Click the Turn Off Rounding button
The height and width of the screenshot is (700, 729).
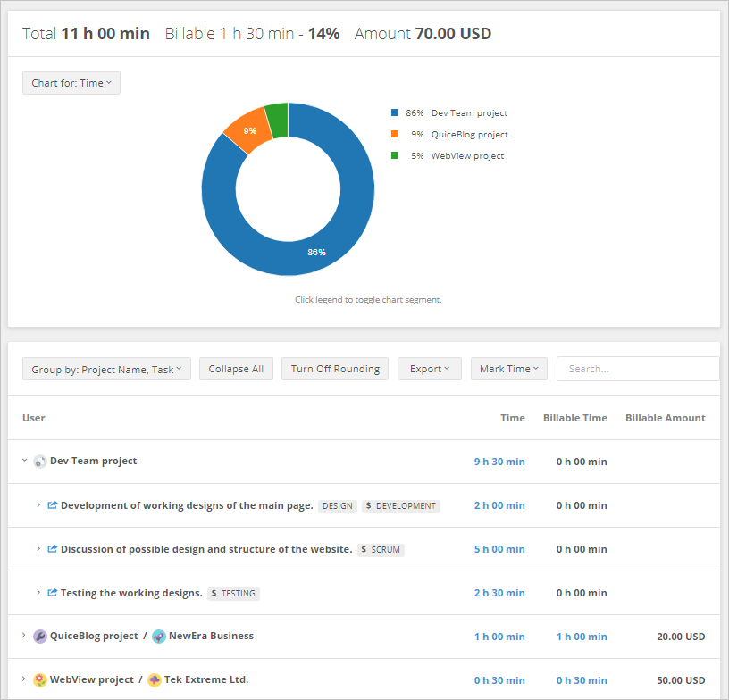[335, 369]
